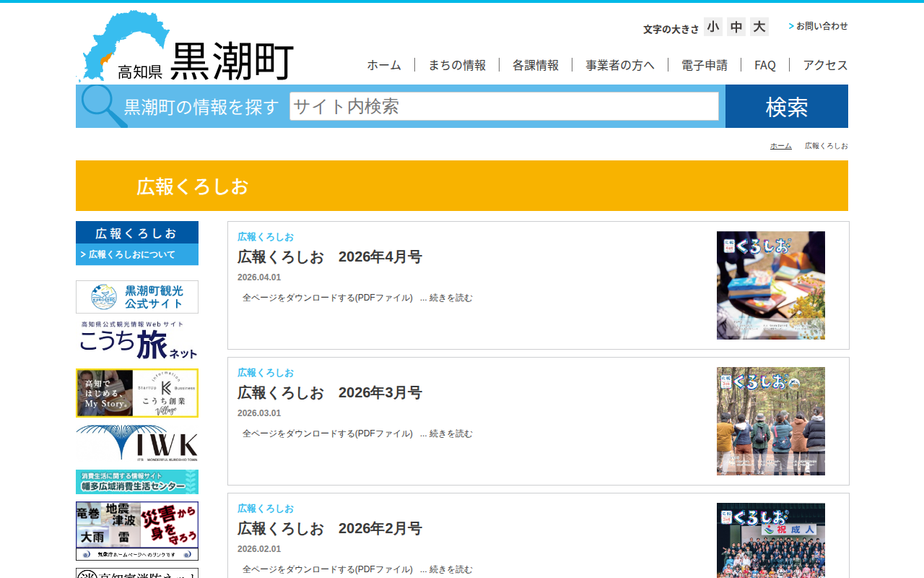Click the 文字の大きさ label
924x578 pixels.
[671, 29]
